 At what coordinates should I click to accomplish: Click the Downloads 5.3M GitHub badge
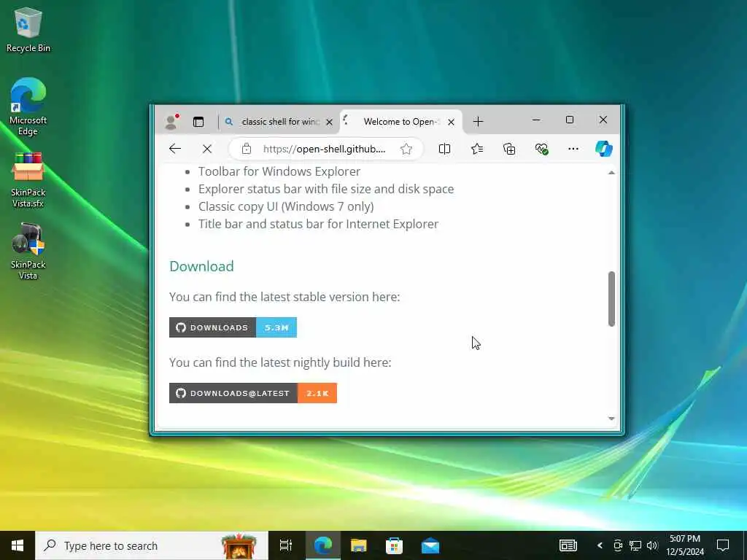pos(233,327)
